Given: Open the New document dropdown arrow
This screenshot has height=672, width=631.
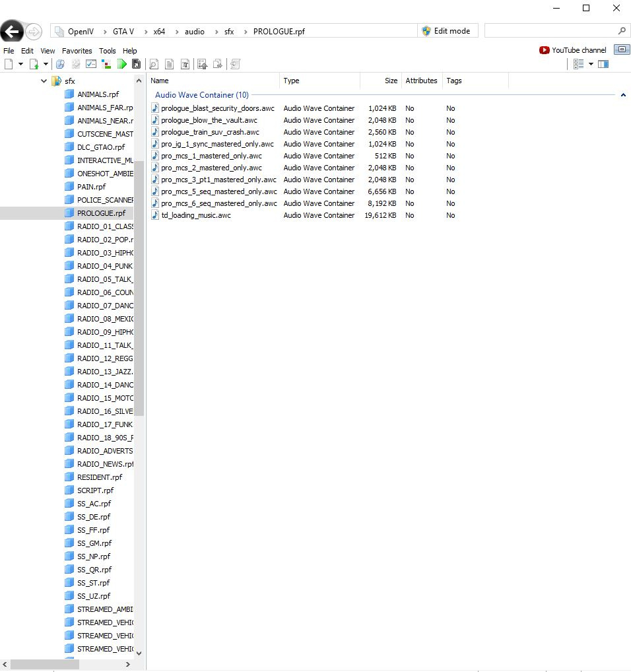Looking at the screenshot, I should (20, 64).
